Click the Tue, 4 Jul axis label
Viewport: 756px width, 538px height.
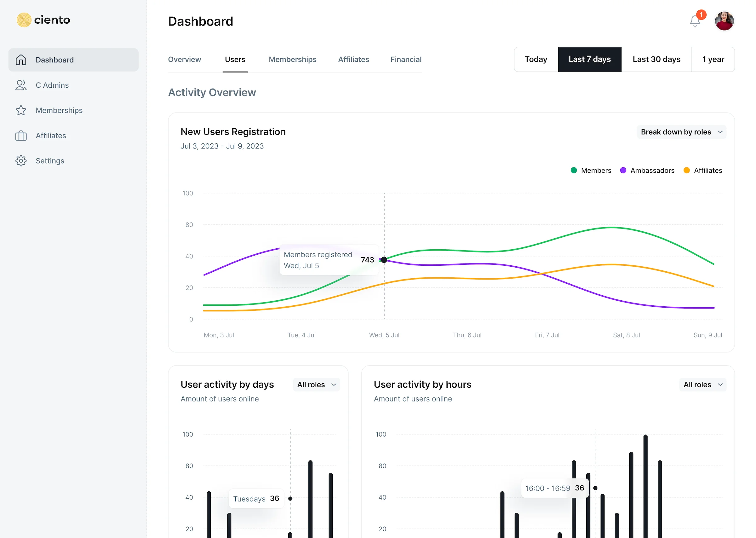pyautogui.click(x=301, y=335)
